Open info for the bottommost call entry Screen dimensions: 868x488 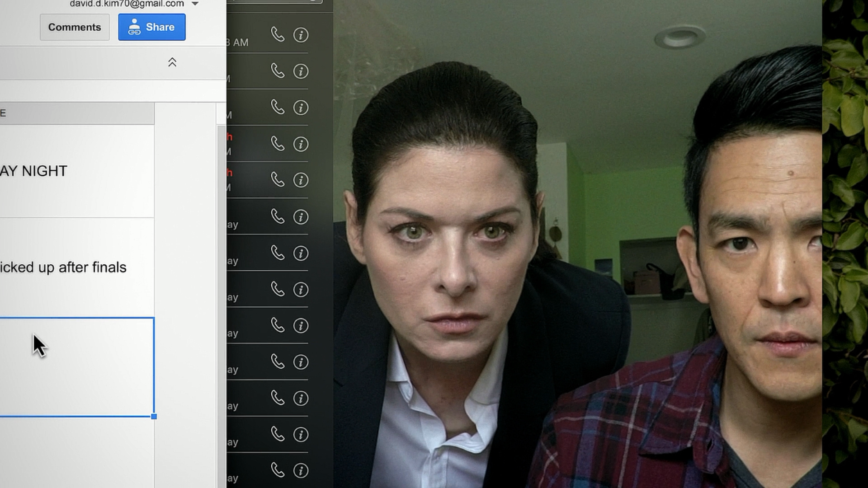301,471
